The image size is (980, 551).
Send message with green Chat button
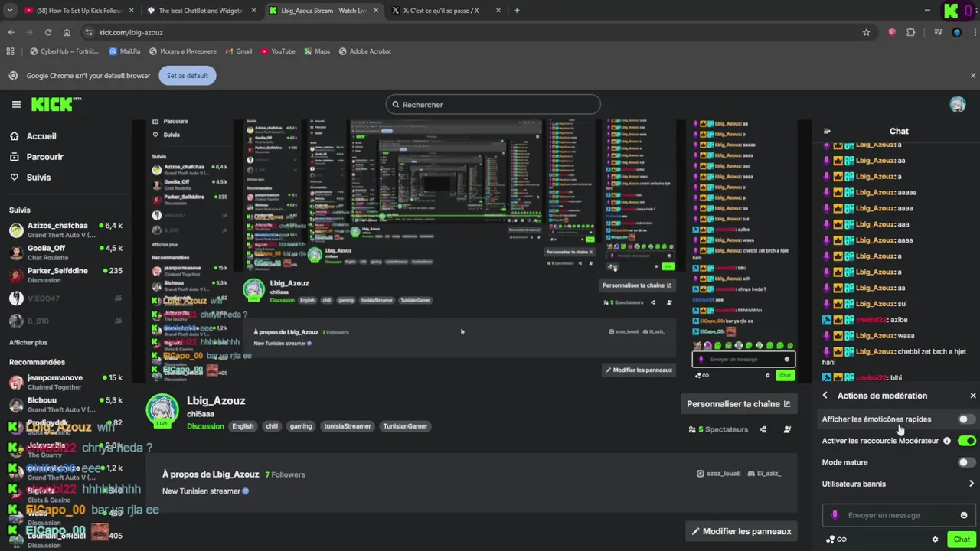coord(962,540)
